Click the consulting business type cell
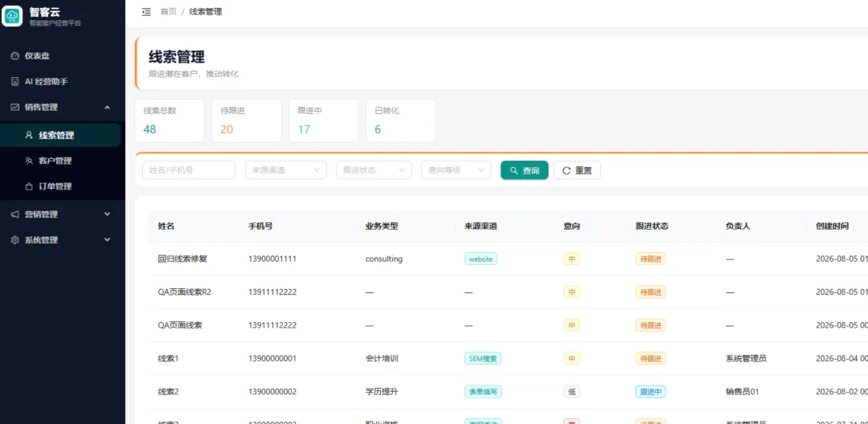 click(x=384, y=259)
